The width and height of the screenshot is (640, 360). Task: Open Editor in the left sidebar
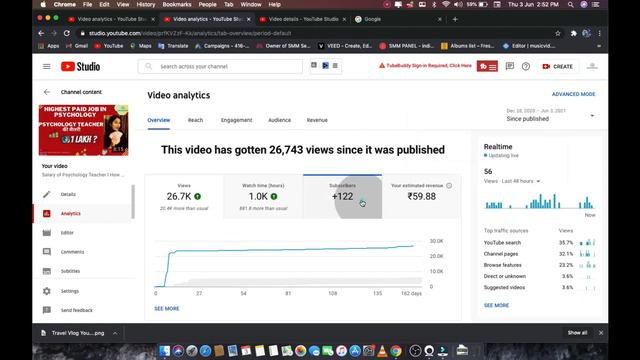[67, 233]
